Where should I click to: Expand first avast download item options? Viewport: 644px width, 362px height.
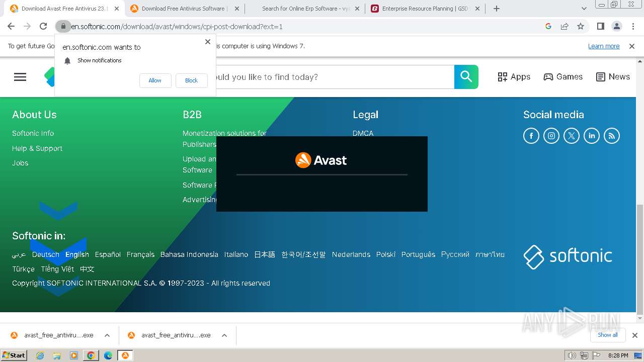pyautogui.click(x=107, y=335)
